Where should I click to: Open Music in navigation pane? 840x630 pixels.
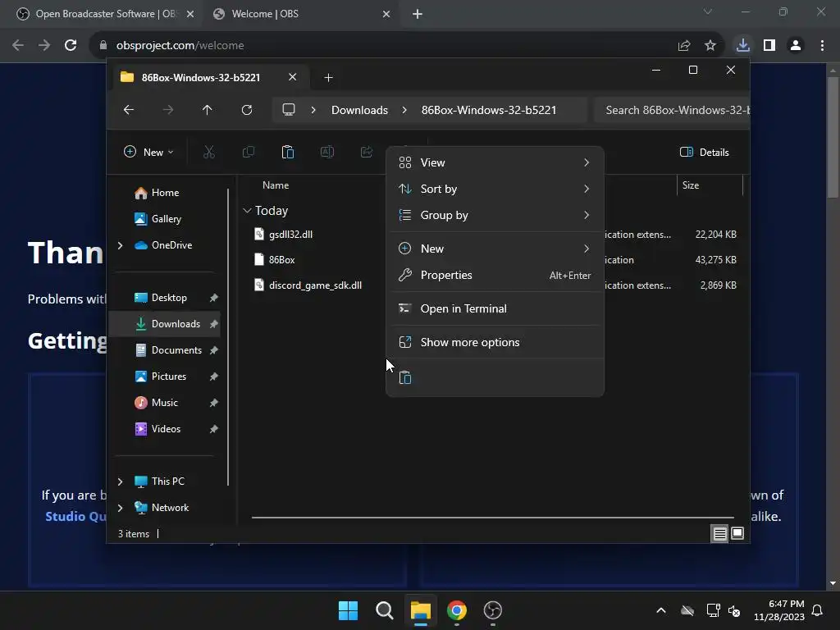coord(165,403)
